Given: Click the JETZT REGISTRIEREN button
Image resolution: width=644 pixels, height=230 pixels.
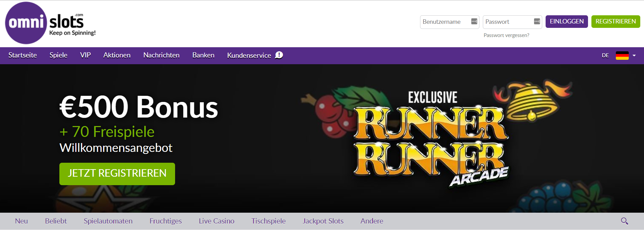Looking at the screenshot, I should [x=117, y=174].
